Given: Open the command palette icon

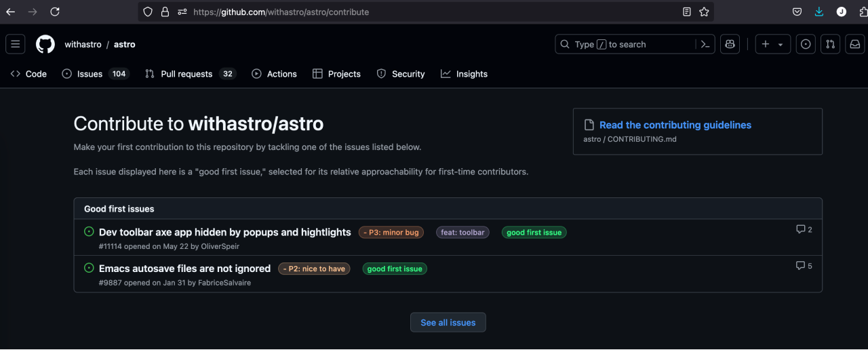Looking at the screenshot, I should point(705,44).
